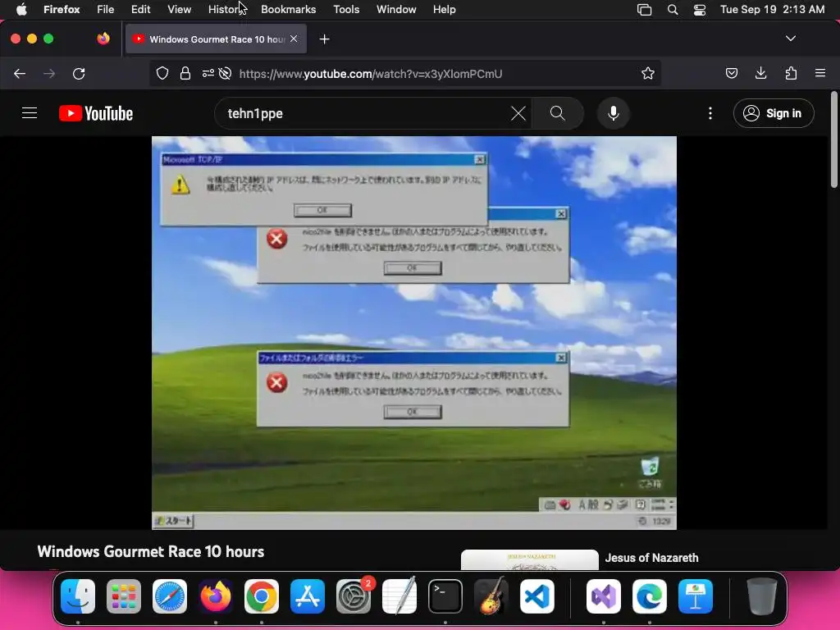This screenshot has height=630, width=840.
Task: Bookmark this page with the star
Action: 648,73
